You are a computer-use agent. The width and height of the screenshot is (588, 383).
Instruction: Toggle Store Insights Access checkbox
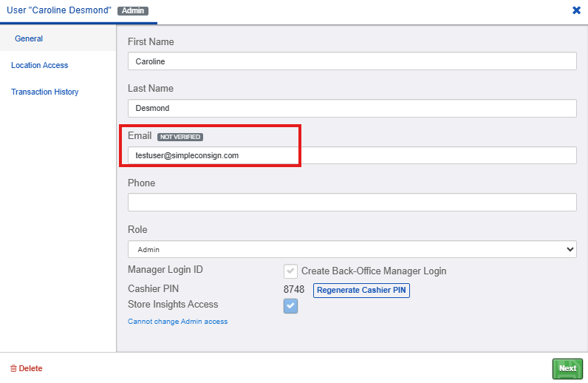(x=290, y=306)
